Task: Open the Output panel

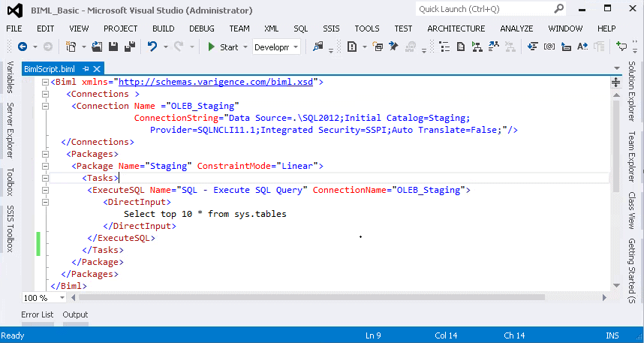Action: [x=75, y=314]
